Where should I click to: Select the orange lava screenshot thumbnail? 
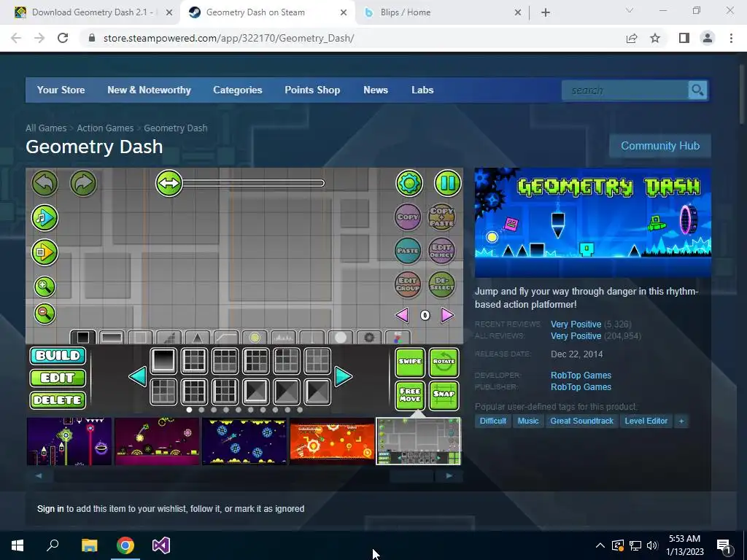[332, 441]
